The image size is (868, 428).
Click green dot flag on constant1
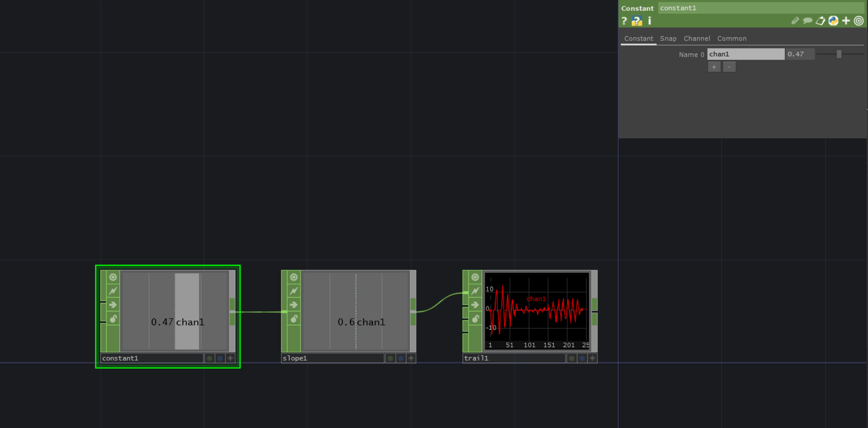click(209, 358)
